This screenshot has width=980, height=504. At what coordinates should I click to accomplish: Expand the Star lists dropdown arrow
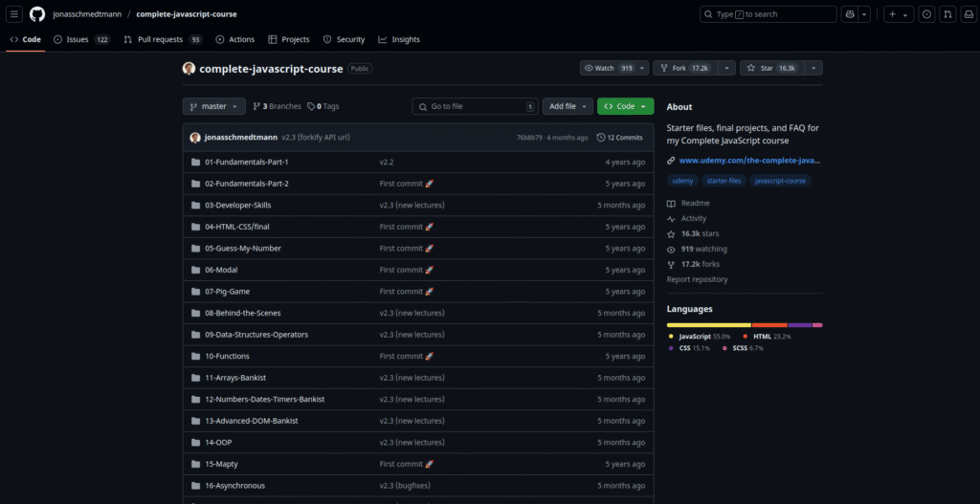pyautogui.click(x=813, y=68)
